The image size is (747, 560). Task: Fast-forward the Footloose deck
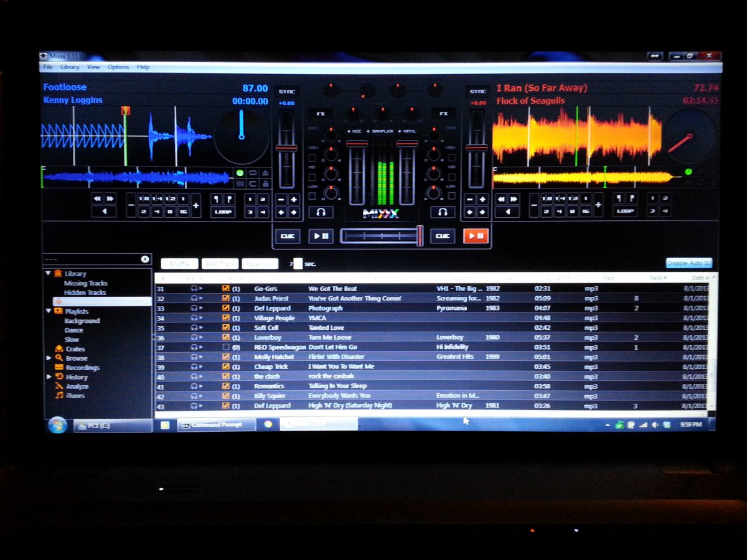coord(110,198)
